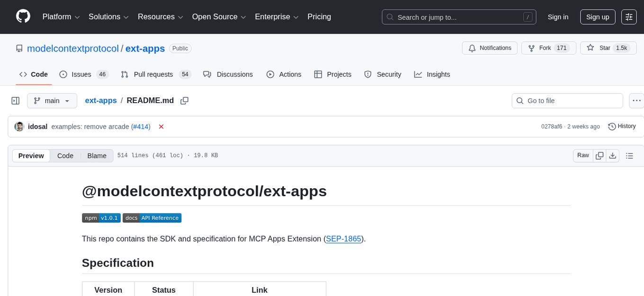Open the more options ellipsis menu
Screen dimensions: 644x296
(636, 100)
